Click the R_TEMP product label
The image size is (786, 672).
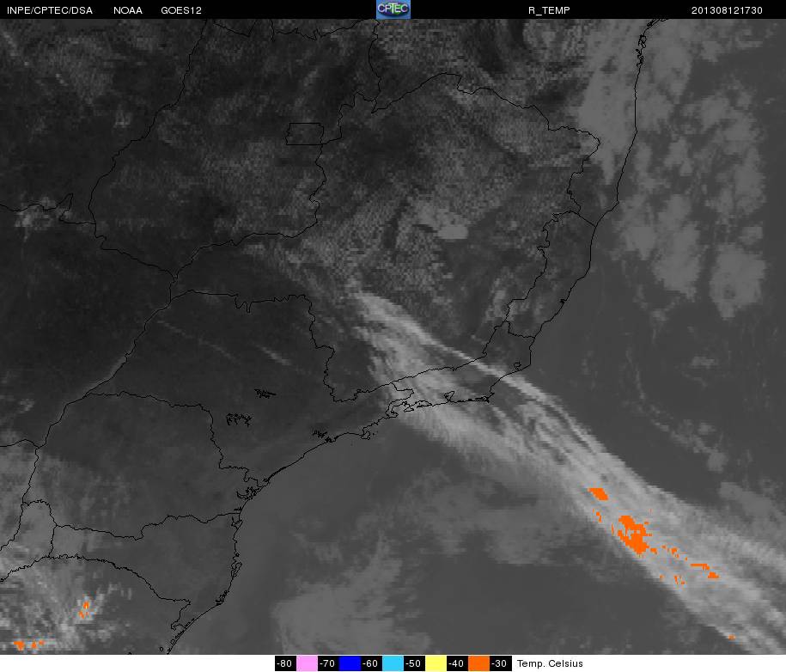tap(549, 10)
